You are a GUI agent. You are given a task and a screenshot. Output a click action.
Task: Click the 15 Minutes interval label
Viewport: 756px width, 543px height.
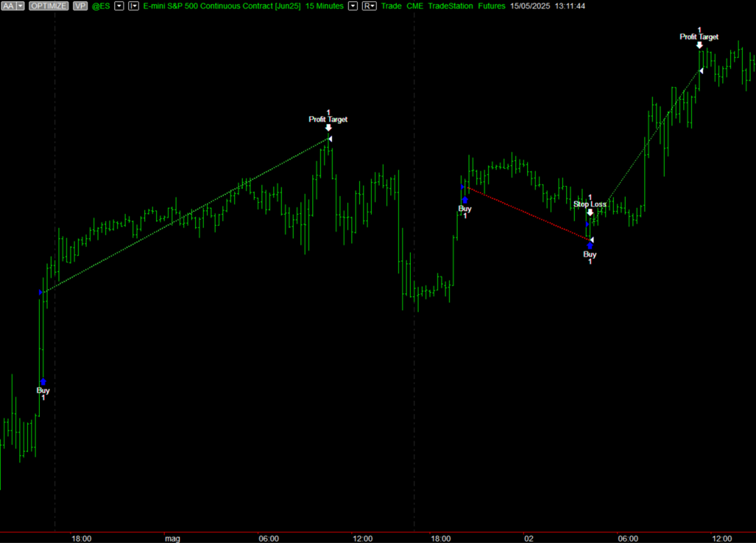click(324, 6)
